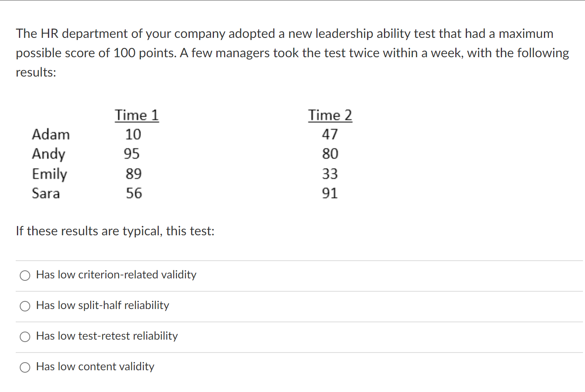
Task: Click Adam's Time 1 score of 10
Action: [x=133, y=135]
